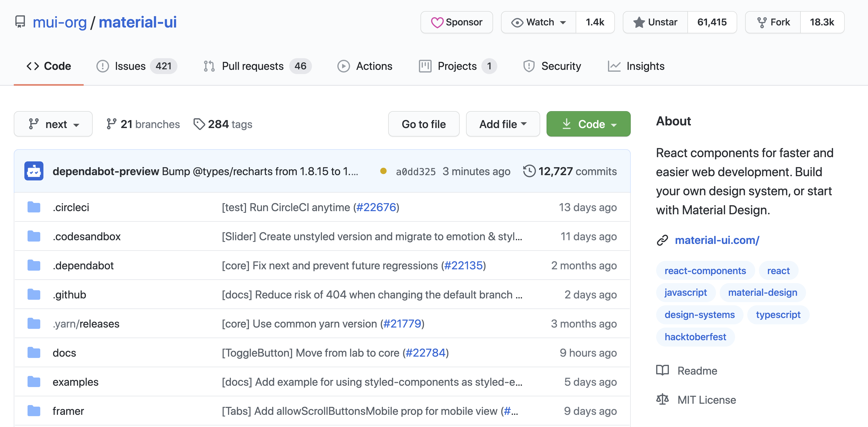868x427 pixels.
Task: Click the Readme book icon
Action: (x=663, y=370)
